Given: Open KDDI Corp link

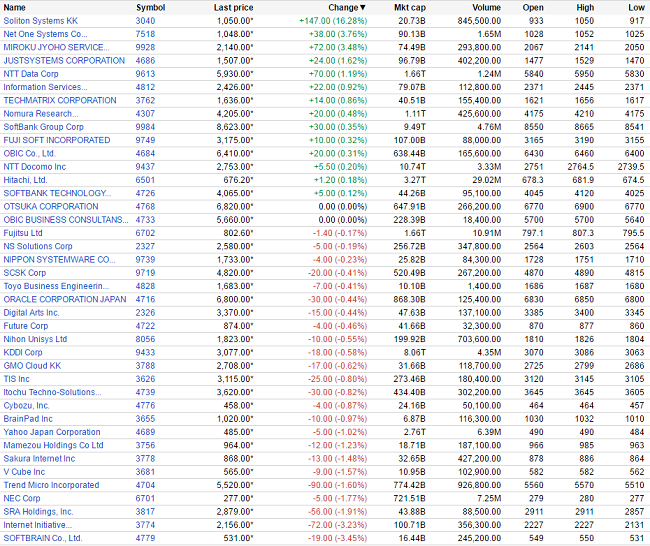Looking at the screenshot, I should tap(23, 352).
